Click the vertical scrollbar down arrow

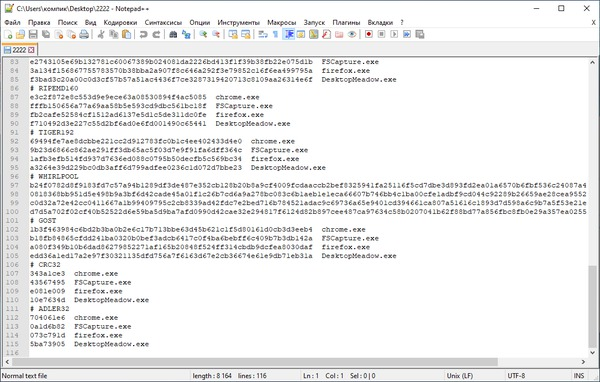592,353
